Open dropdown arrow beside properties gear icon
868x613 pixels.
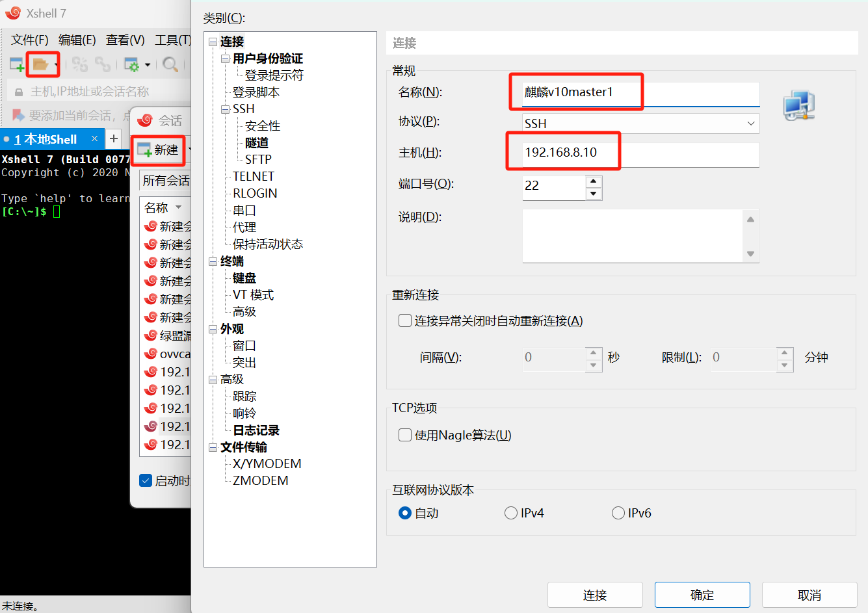(148, 65)
